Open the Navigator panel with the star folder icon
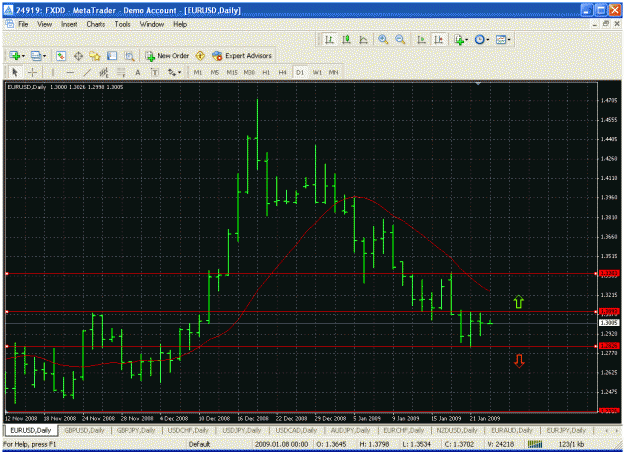 94,56
